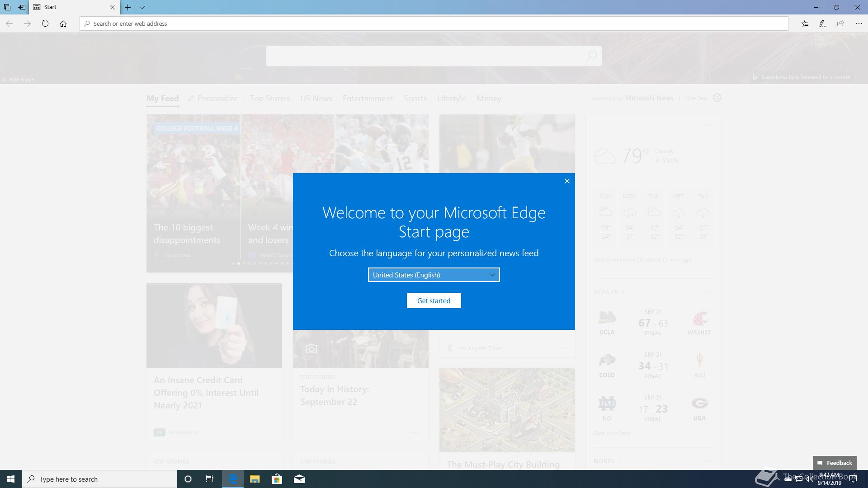Open the Sports tab
Screen dimensions: 868x488
(x=415, y=99)
